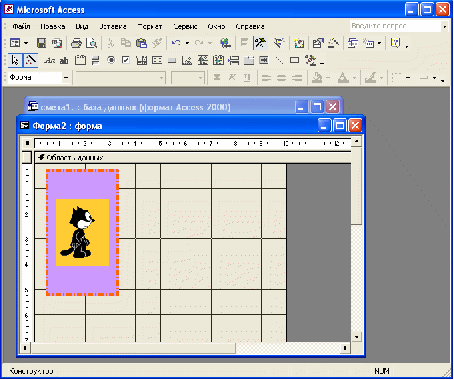The height and width of the screenshot is (380, 454).
Task: Open the Code editor icon
Action: point(299,43)
